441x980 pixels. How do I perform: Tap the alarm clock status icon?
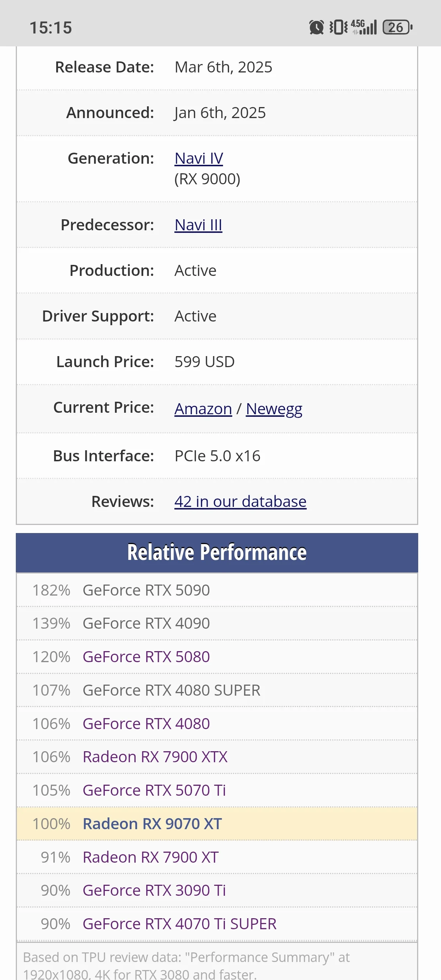click(316, 27)
